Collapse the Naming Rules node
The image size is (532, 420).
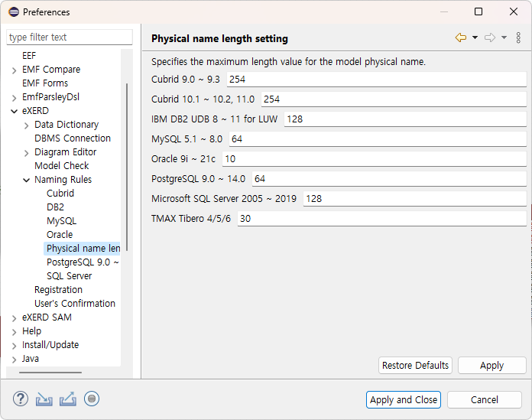27,180
